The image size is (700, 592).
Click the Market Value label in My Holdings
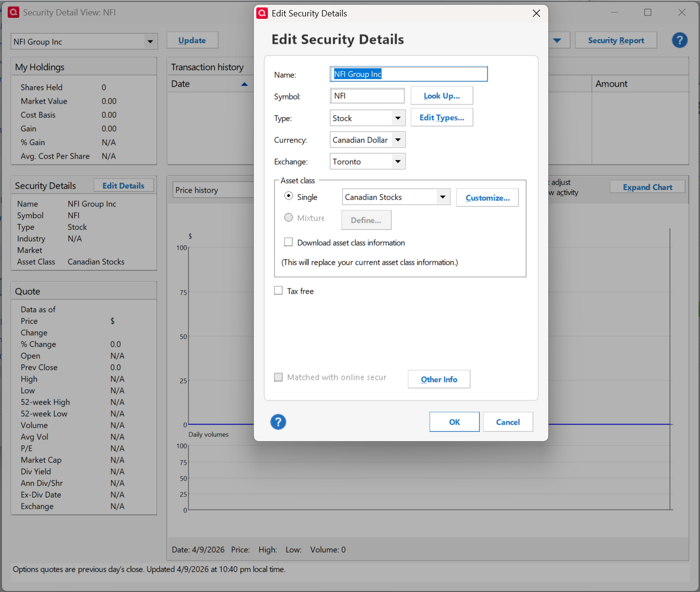click(x=44, y=101)
